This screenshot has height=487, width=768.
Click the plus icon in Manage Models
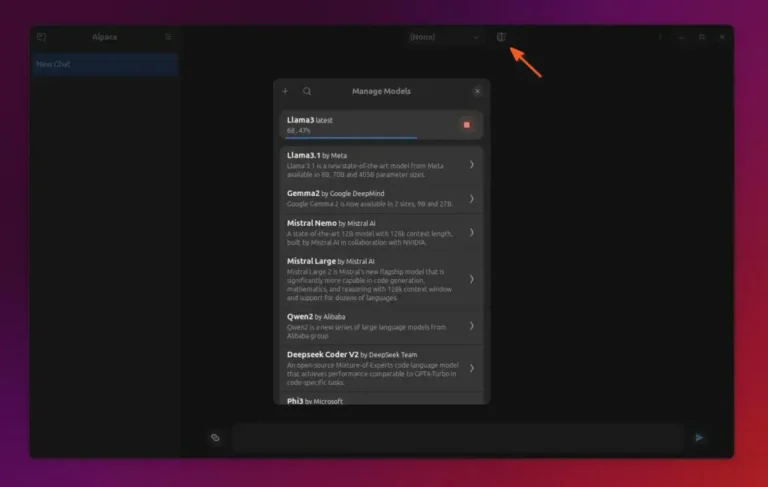285,91
